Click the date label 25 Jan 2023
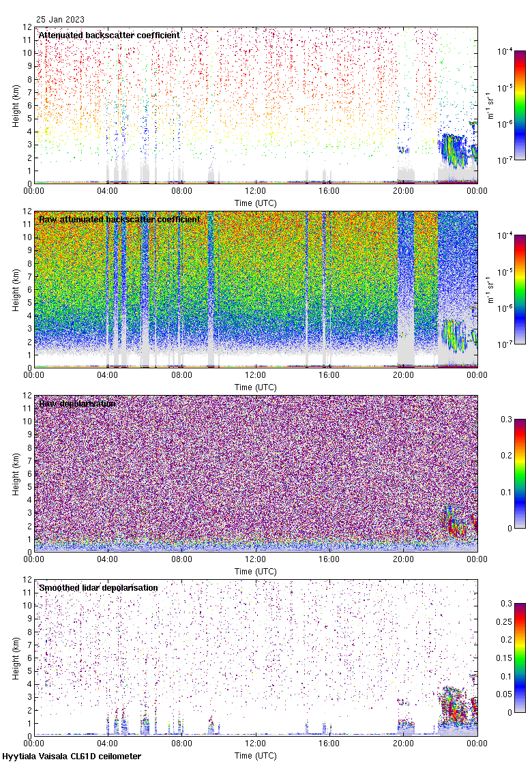 pyautogui.click(x=61, y=20)
